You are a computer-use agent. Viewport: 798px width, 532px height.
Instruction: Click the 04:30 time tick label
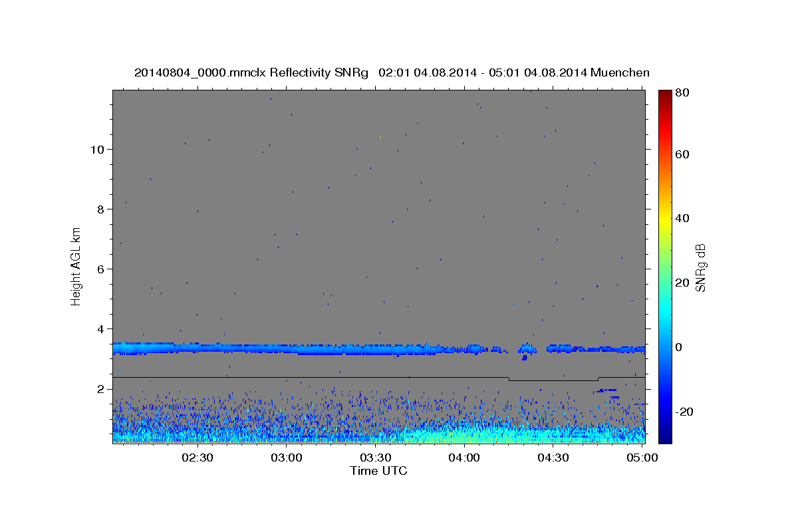(x=553, y=458)
